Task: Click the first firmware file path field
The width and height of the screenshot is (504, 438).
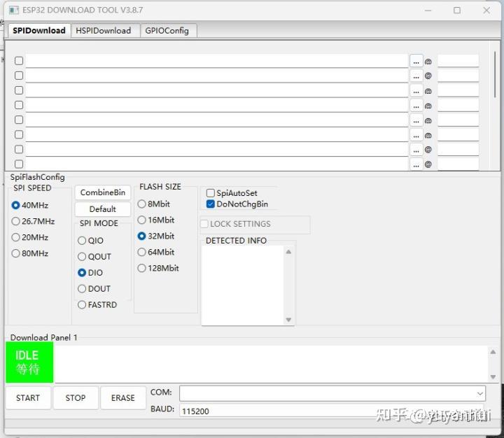Action: [x=216, y=61]
